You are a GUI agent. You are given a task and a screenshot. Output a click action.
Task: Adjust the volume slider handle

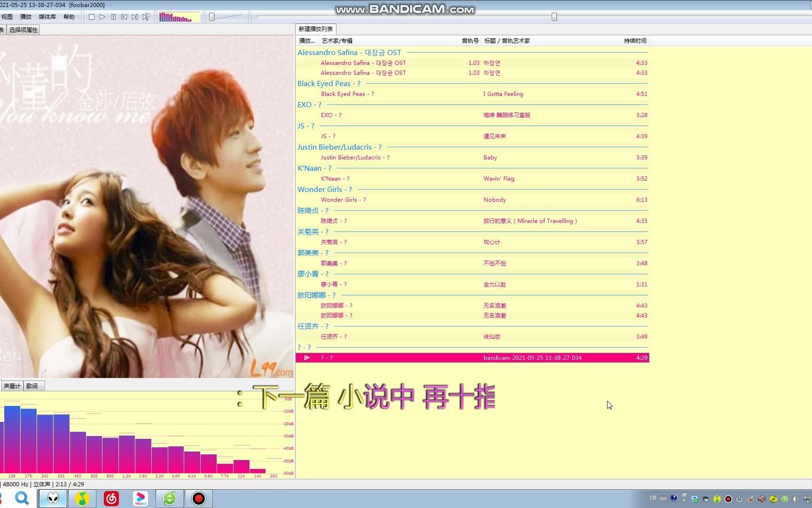[212, 17]
